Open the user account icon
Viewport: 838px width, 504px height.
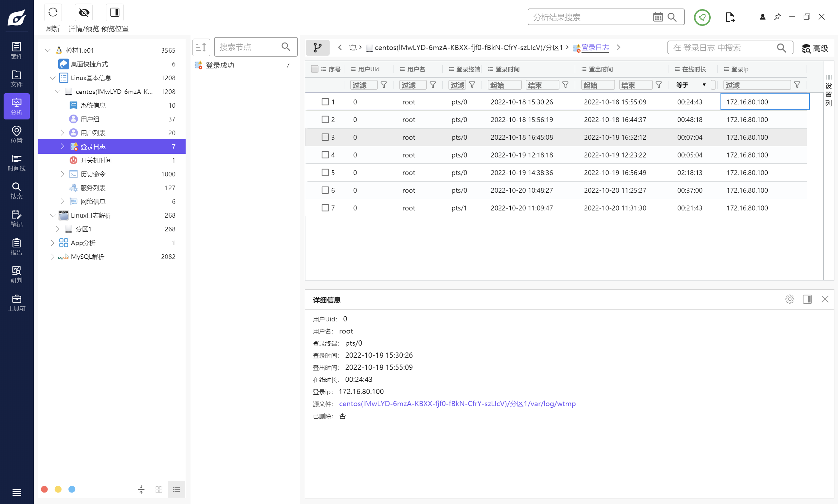pyautogui.click(x=763, y=17)
